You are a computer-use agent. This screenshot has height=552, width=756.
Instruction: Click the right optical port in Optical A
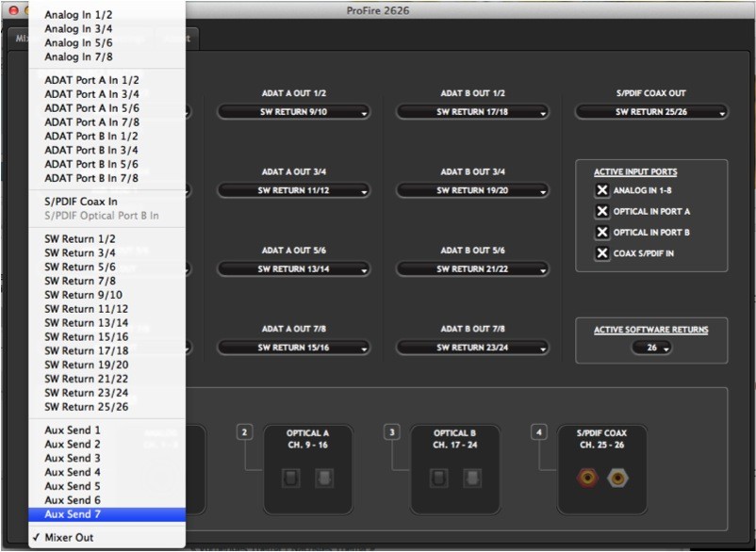click(324, 479)
